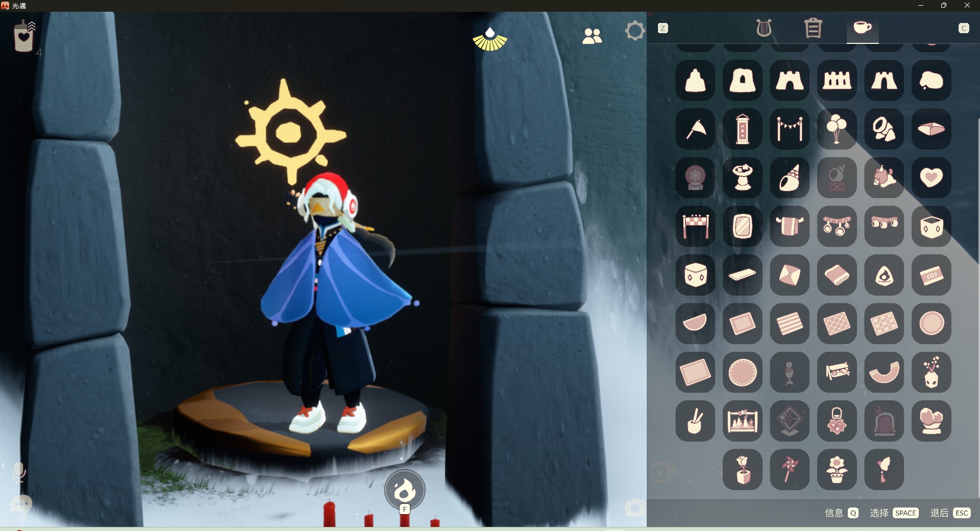Select the ticket card prop

[x=932, y=275]
